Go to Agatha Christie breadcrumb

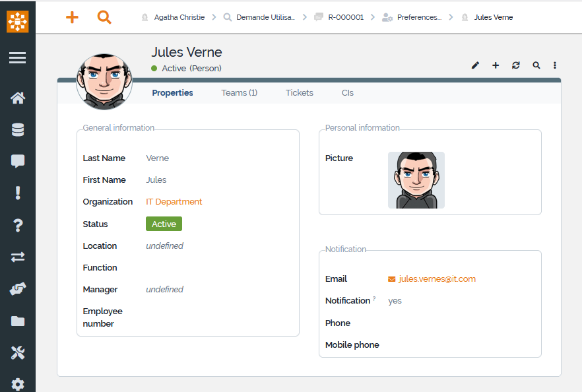(x=179, y=17)
